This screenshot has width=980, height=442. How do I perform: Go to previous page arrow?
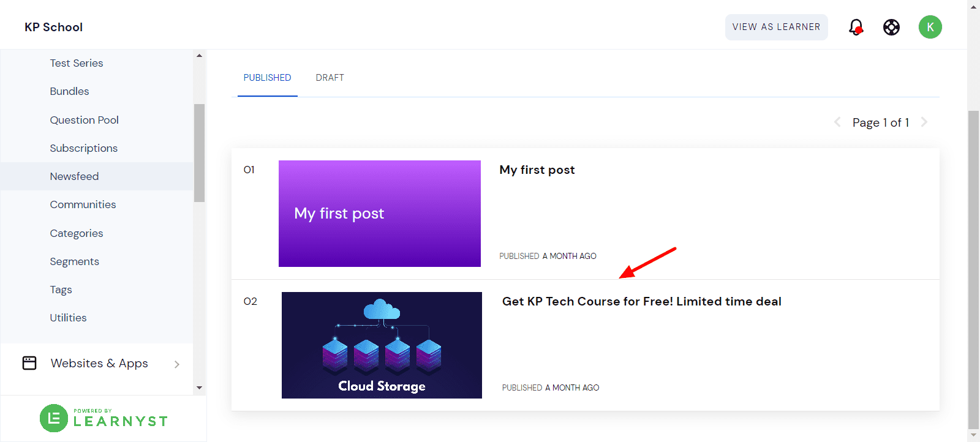[x=837, y=122]
